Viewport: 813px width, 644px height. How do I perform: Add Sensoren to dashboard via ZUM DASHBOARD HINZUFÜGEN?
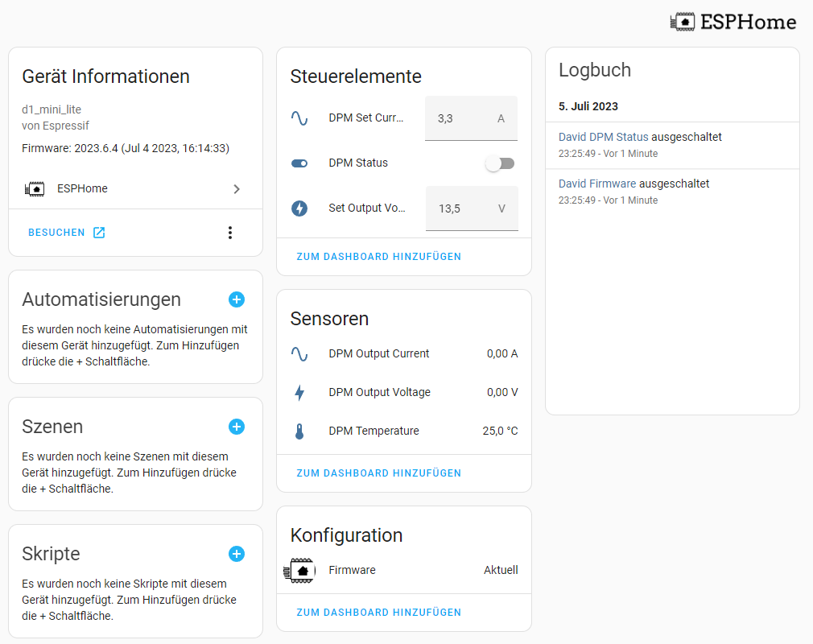378,473
